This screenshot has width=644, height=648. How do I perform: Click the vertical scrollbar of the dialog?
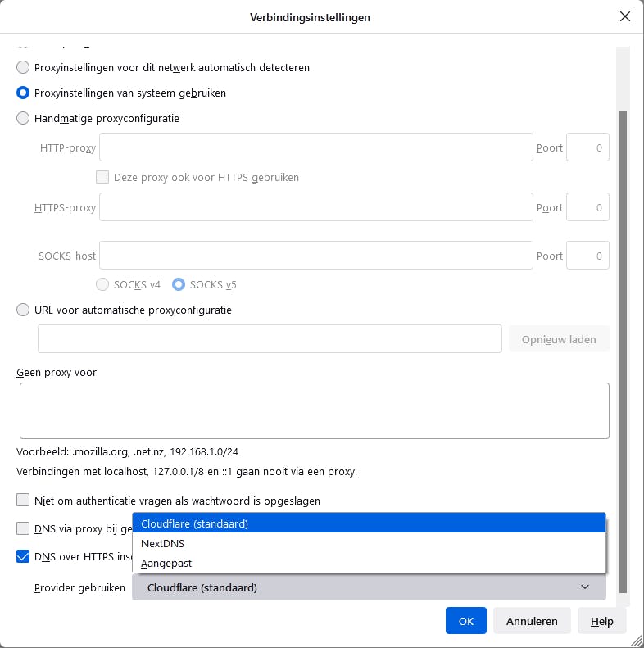[623, 328]
